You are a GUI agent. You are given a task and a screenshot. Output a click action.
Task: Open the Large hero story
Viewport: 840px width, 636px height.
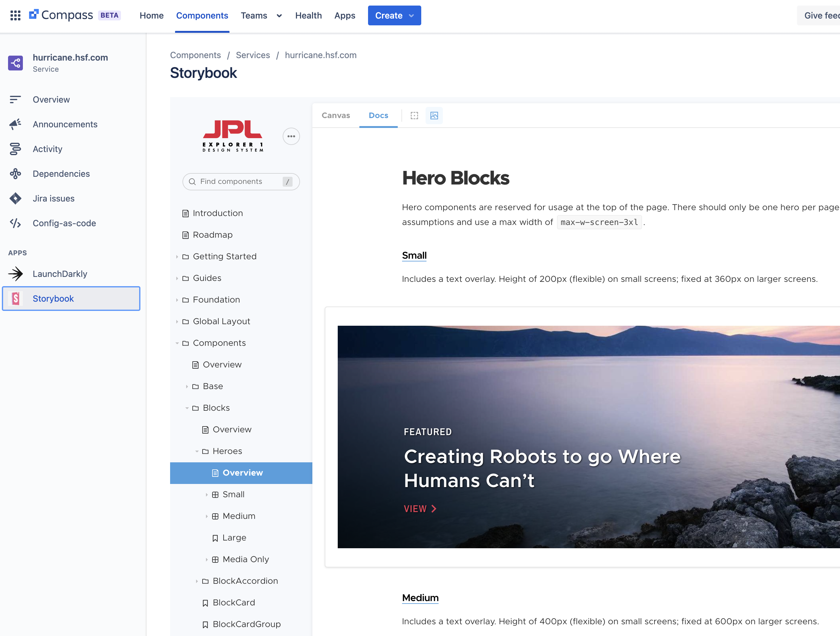[234, 537]
